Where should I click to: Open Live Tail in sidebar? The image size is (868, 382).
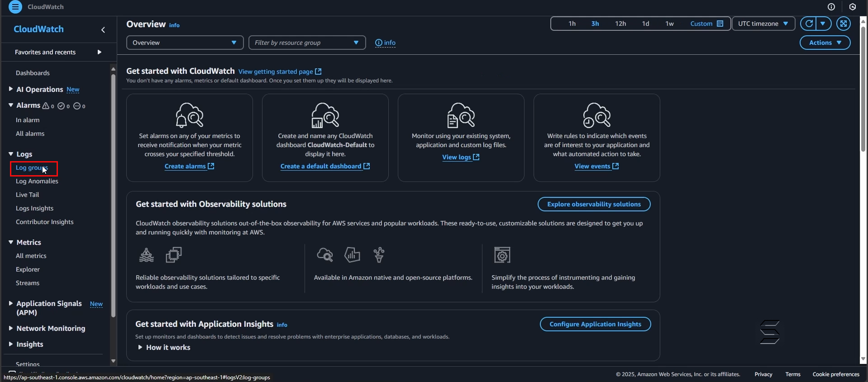pos(28,195)
